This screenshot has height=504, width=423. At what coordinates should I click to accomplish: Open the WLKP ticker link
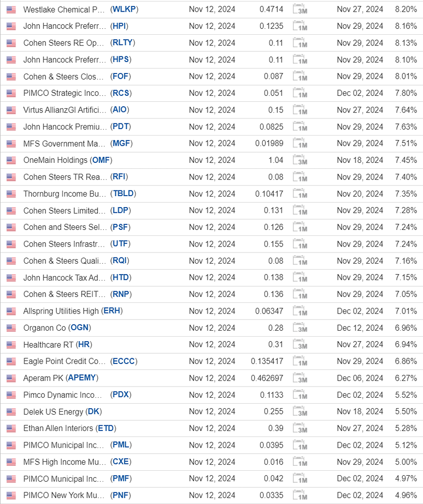(x=124, y=9)
